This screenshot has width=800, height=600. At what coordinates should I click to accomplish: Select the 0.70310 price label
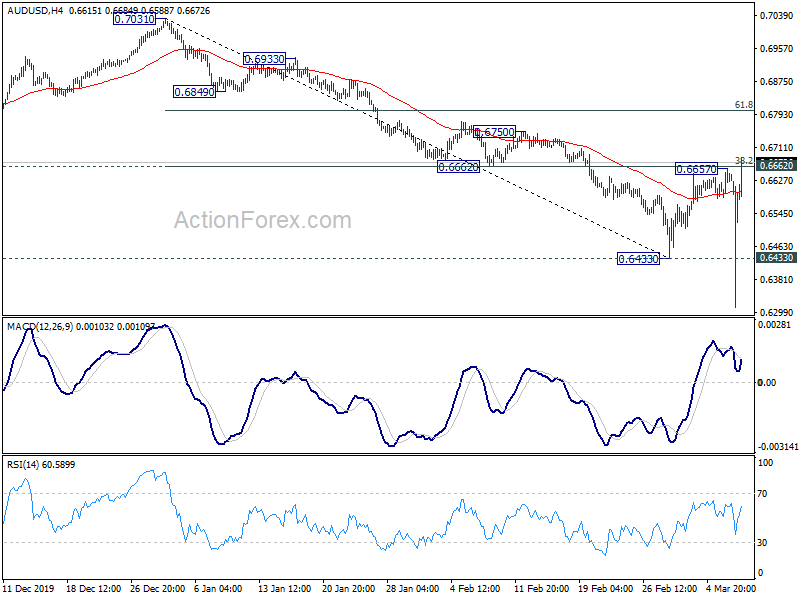coord(134,19)
